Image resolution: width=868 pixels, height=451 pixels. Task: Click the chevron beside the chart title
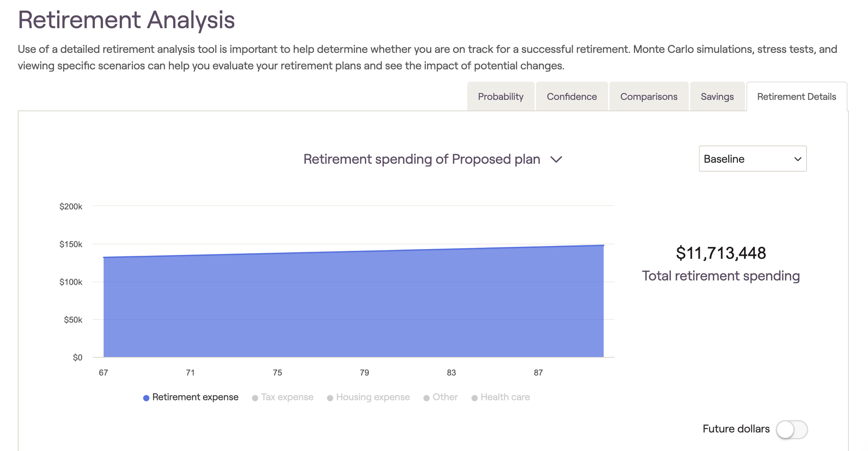point(556,160)
